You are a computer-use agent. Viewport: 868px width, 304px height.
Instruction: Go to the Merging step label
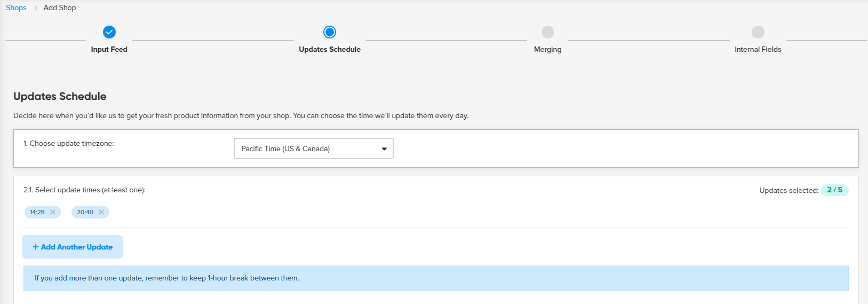click(548, 49)
